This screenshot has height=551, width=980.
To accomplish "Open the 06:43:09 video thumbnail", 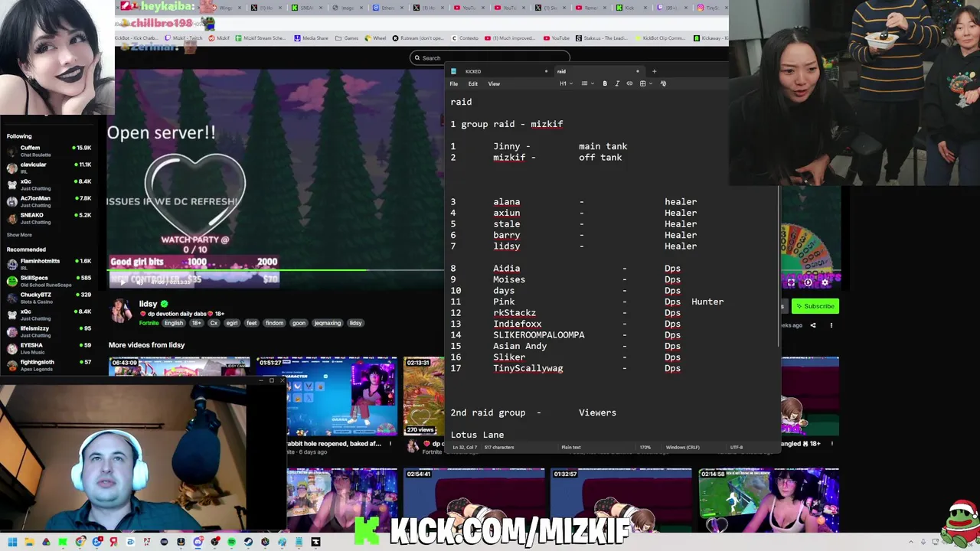I will click(179, 367).
